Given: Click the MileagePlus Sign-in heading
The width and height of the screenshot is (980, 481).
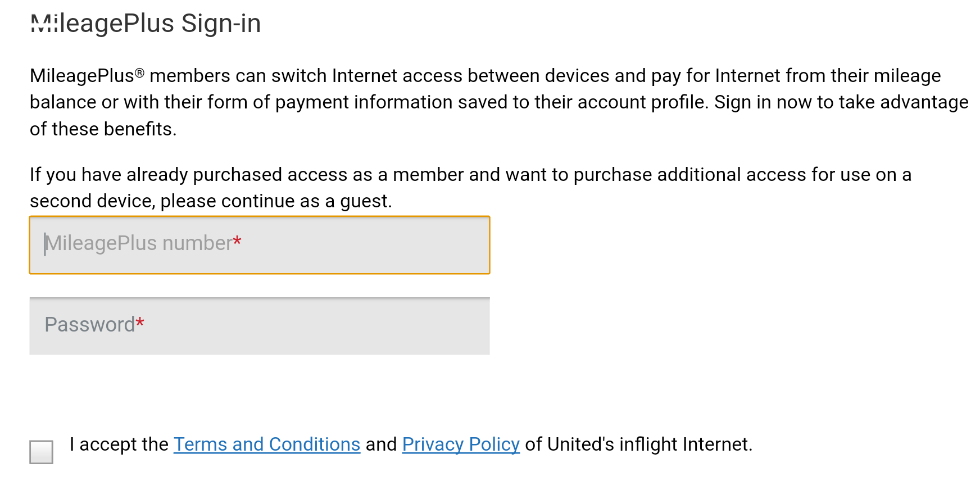Looking at the screenshot, I should pos(146,24).
